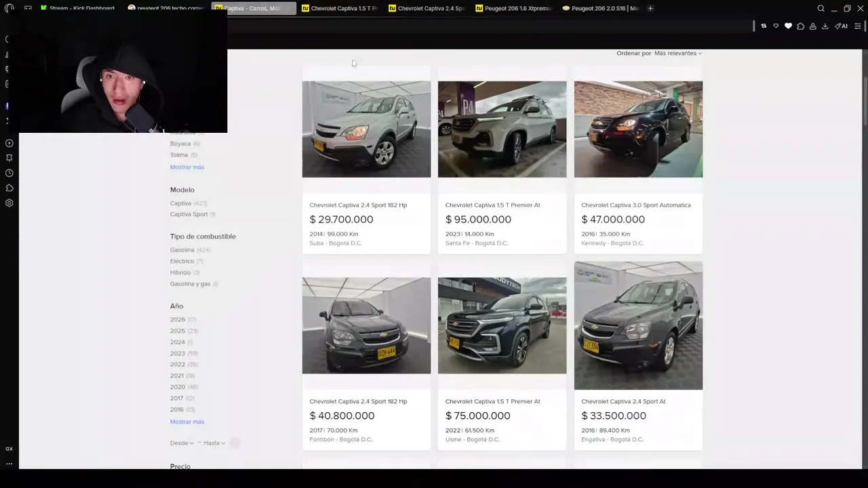The image size is (868, 488).
Task: Switch to the Stream - Kick Dashboard tab
Action: [77, 8]
